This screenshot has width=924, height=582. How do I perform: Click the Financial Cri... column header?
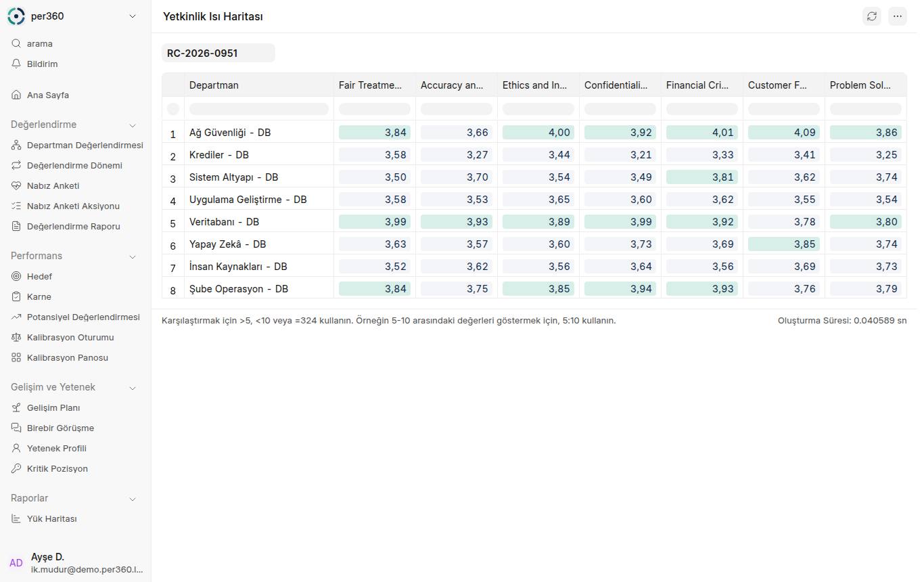point(702,85)
